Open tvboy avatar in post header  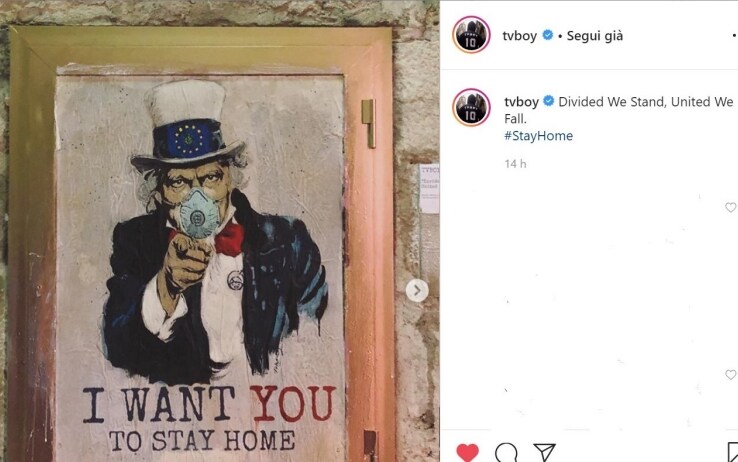click(471, 35)
